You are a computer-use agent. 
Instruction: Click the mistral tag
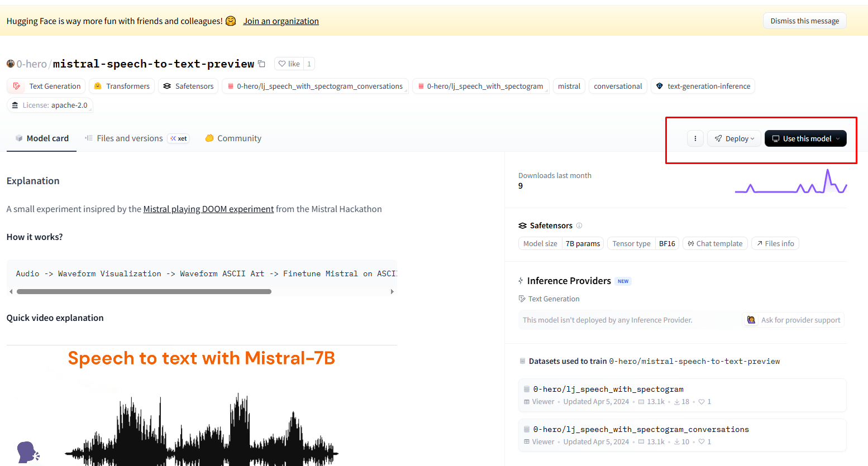[569, 86]
